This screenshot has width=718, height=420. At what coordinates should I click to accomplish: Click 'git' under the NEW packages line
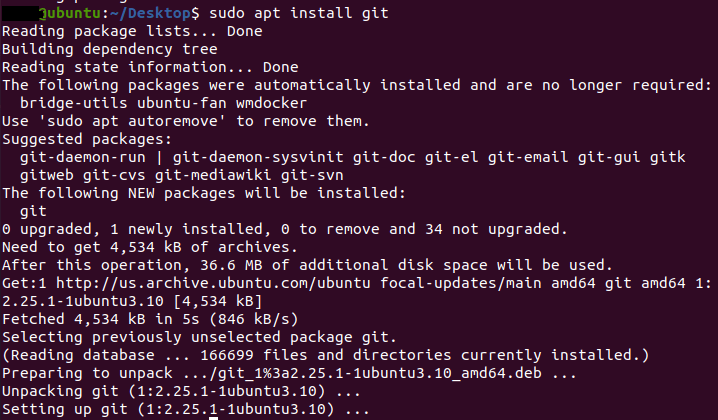click(33, 212)
